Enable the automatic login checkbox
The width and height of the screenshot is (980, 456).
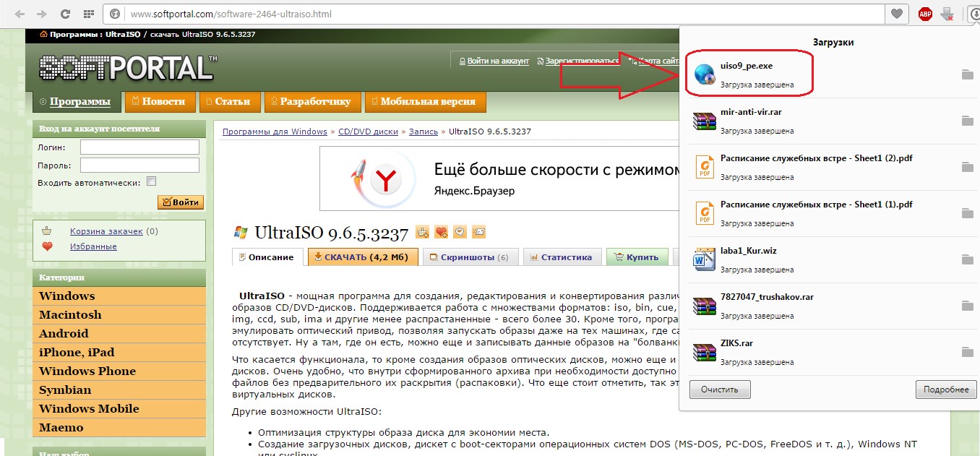point(151,182)
